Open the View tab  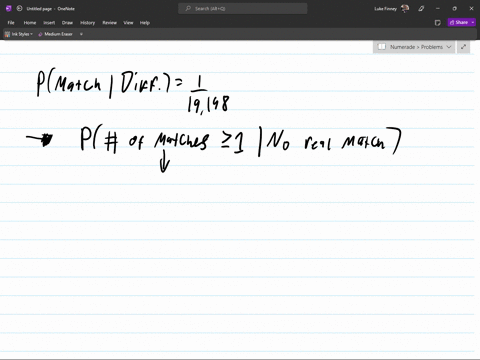tap(128, 23)
